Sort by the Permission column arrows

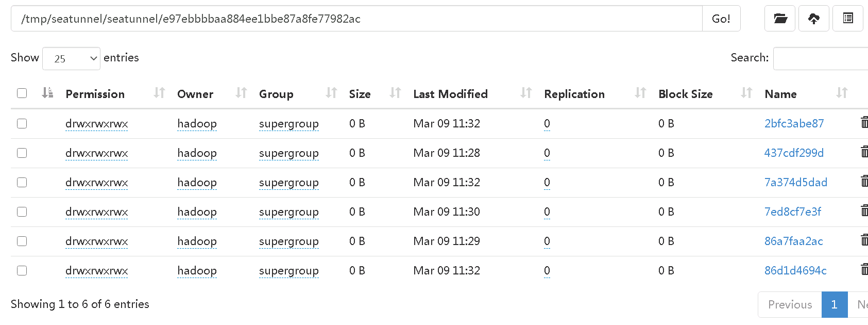pos(160,93)
